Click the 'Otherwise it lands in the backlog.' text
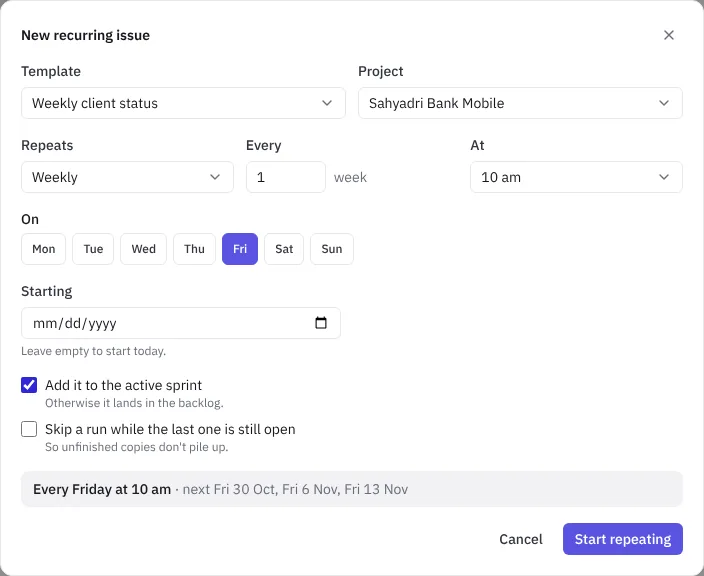 tap(134, 403)
